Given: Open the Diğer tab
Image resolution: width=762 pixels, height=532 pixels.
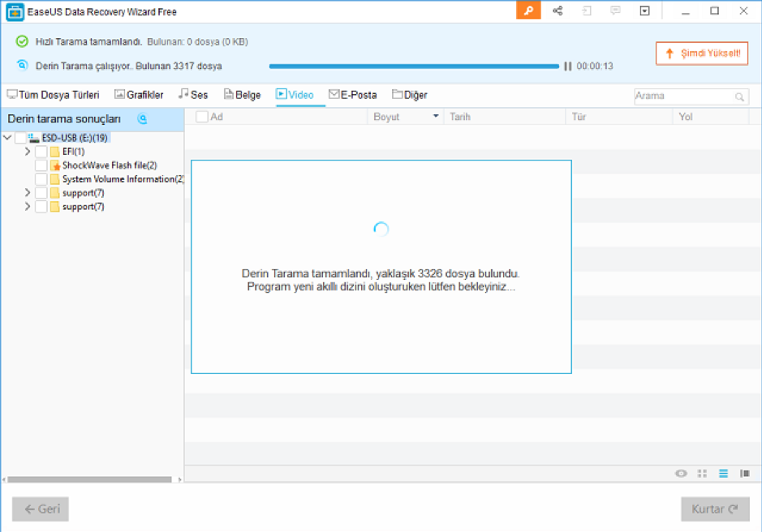Looking at the screenshot, I should coord(410,95).
